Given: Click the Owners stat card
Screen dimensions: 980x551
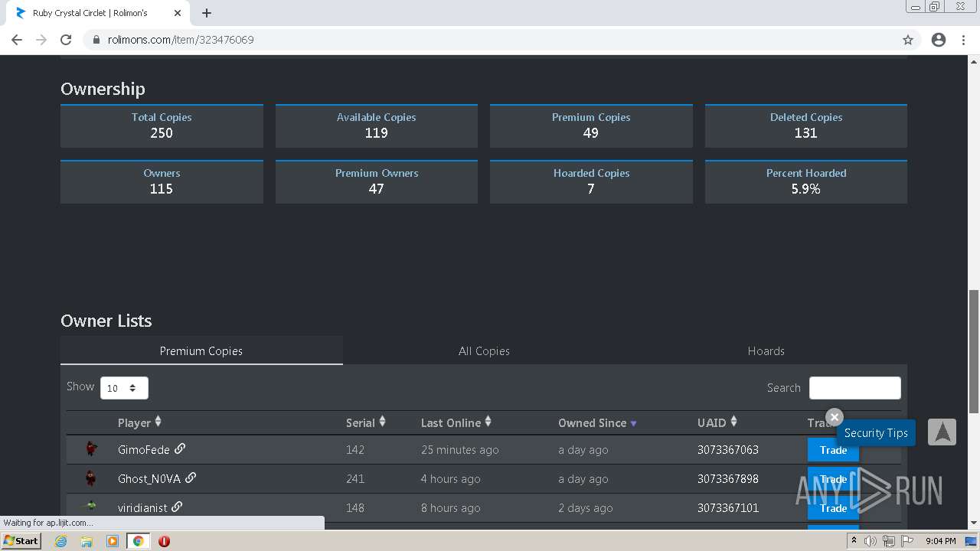Looking at the screenshot, I should click(x=162, y=182).
